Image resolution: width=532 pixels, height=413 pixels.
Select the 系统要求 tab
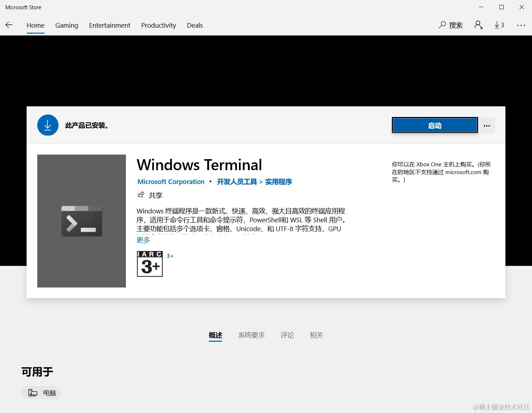tap(251, 335)
